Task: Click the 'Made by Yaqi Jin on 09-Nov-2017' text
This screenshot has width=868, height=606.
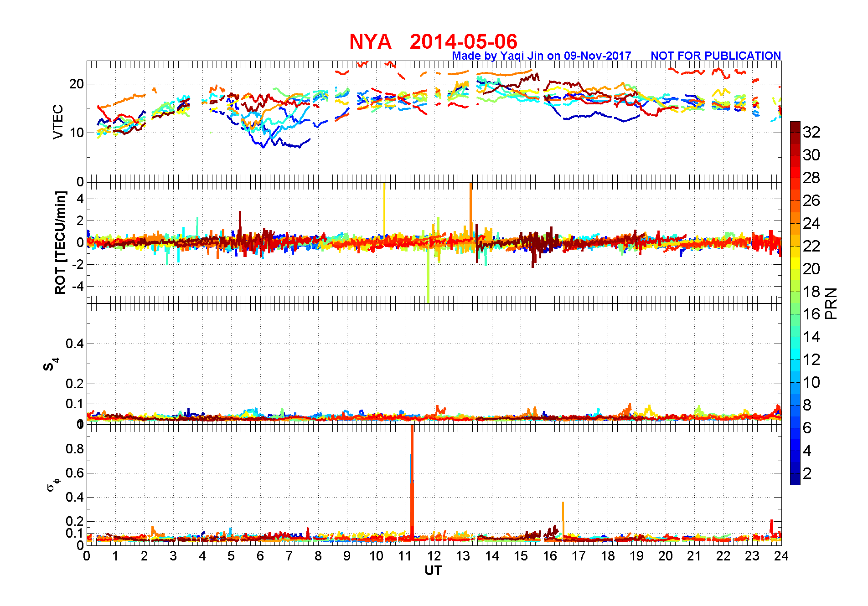Action: coord(542,56)
